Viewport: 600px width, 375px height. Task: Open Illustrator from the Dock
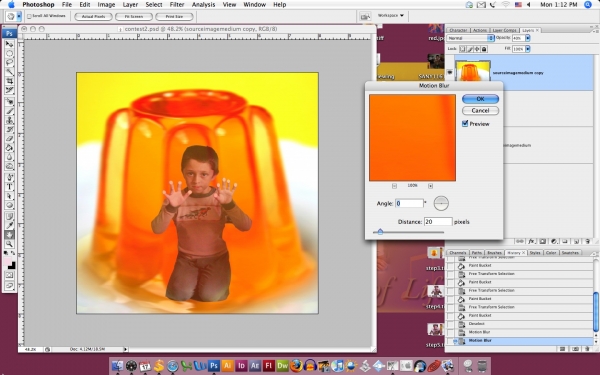point(227,365)
